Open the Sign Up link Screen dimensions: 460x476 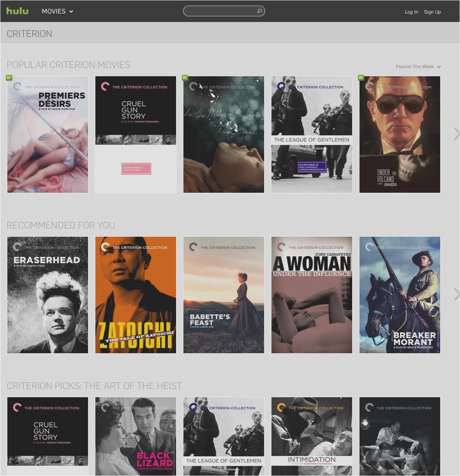click(432, 12)
